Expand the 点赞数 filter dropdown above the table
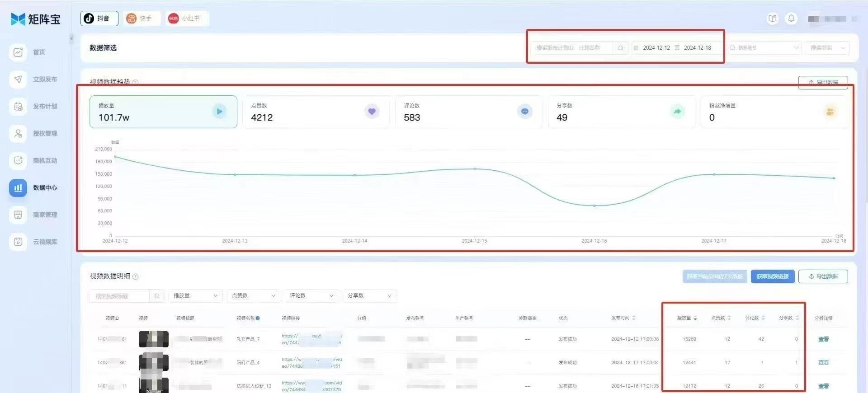This screenshot has width=868, height=393. tap(254, 296)
